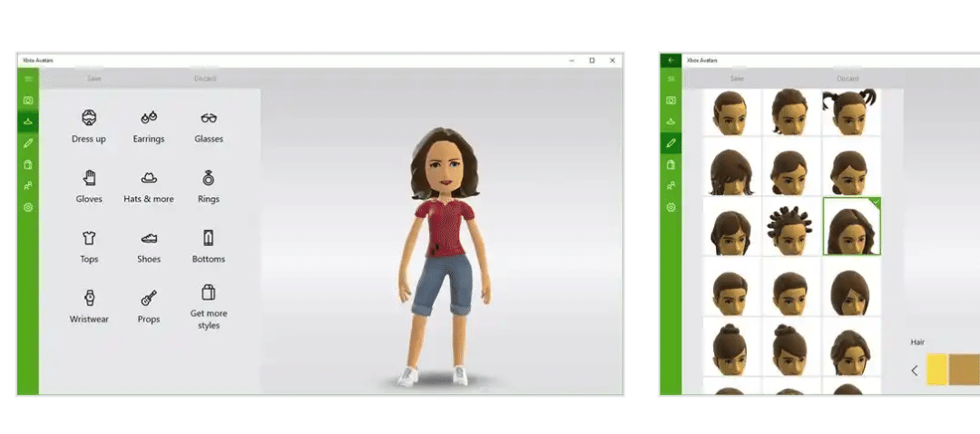The height and width of the screenshot is (434, 980).
Task: Open the Glasses category
Action: click(x=209, y=126)
